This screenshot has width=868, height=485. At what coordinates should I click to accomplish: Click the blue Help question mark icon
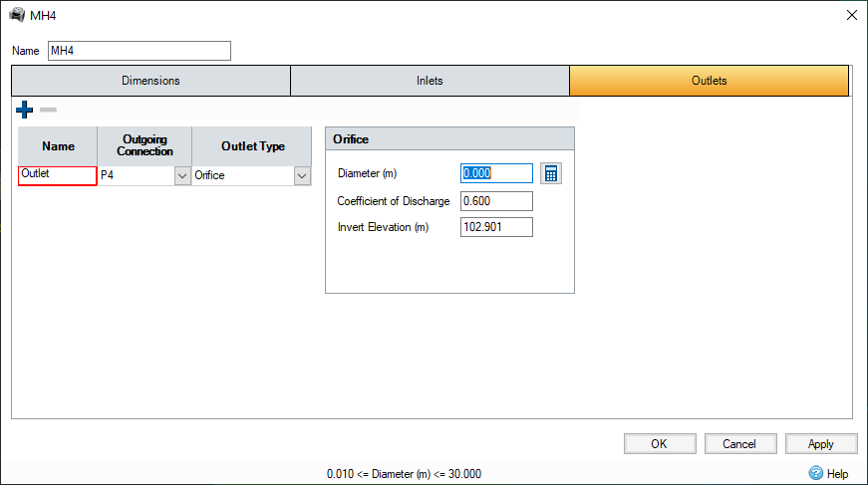[816, 473]
